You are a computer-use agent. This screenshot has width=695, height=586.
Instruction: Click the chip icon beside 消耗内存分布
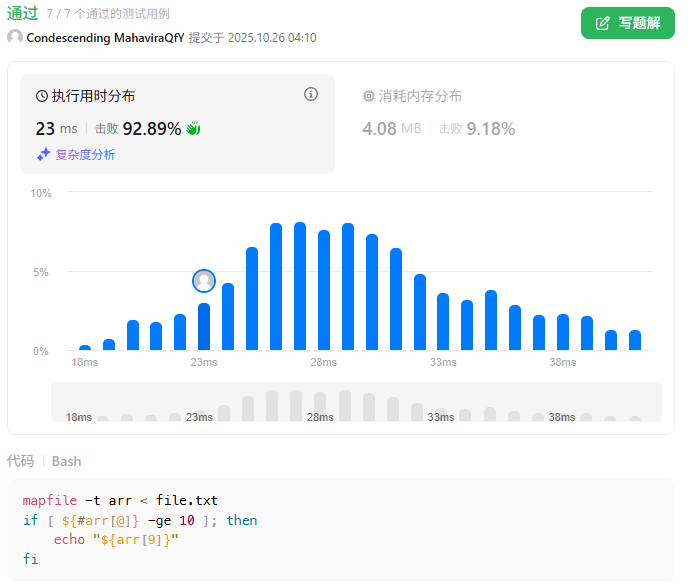(x=368, y=97)
